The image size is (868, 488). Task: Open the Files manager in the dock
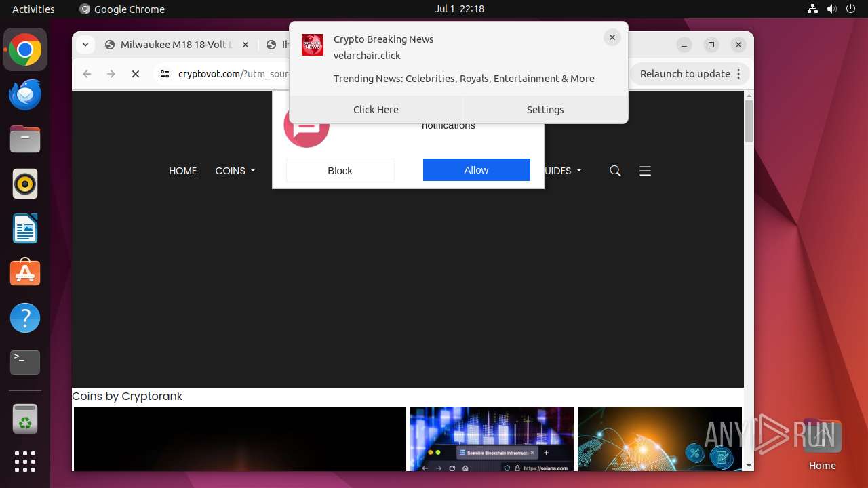point(25,140)
